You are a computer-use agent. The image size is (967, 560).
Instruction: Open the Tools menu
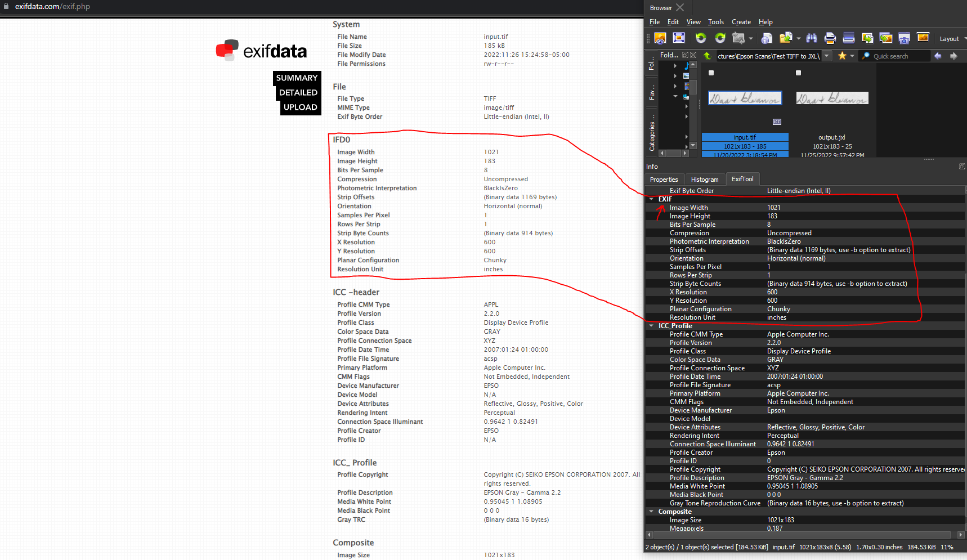(x=715, y=21)
